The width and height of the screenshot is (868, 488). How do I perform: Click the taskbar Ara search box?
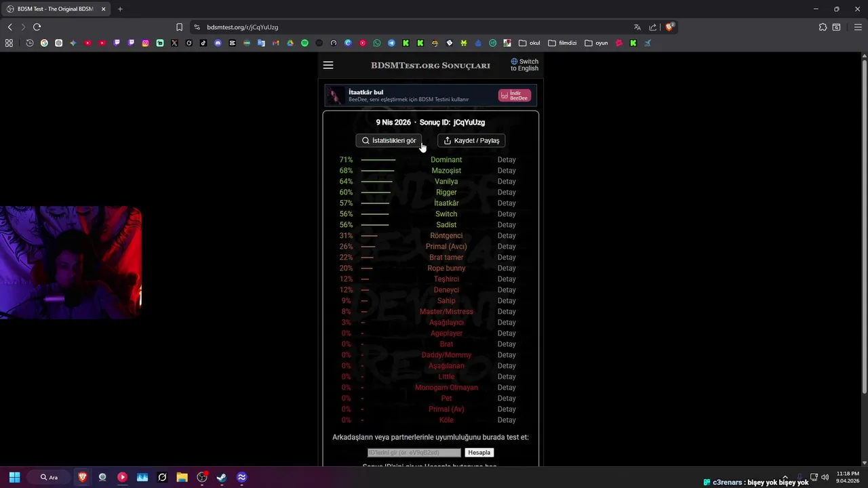click(49, 477)
